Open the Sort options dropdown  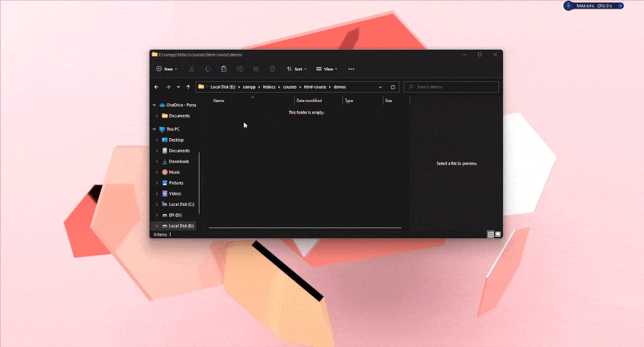click(x=295, y=69)
